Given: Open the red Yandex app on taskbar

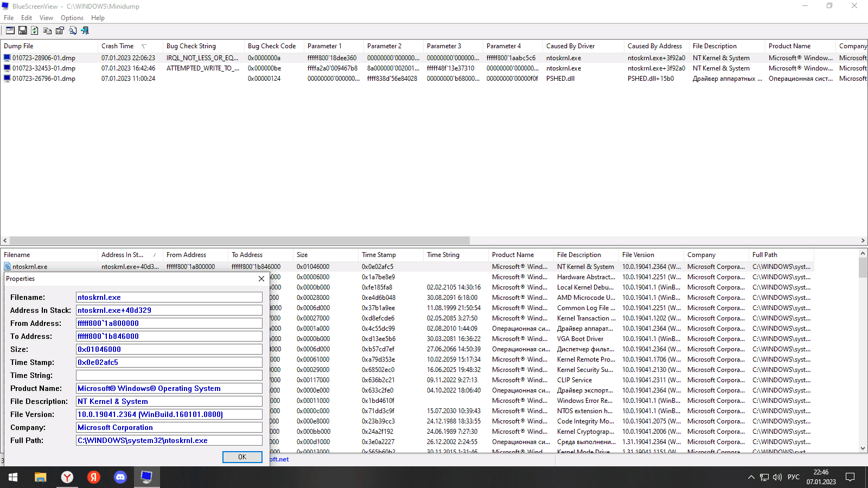Looking at the screenshot, I should tap(94, 477).
